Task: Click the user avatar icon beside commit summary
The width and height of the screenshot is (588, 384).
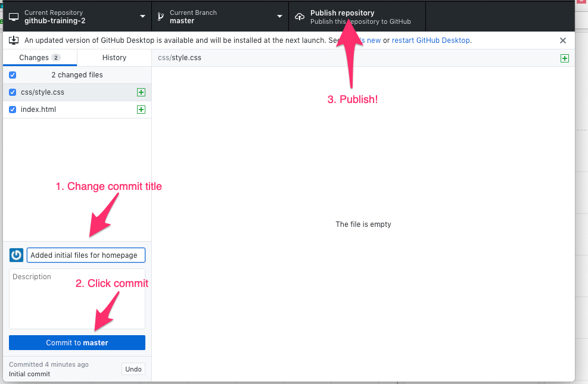Action: click(x=16, y=255)
